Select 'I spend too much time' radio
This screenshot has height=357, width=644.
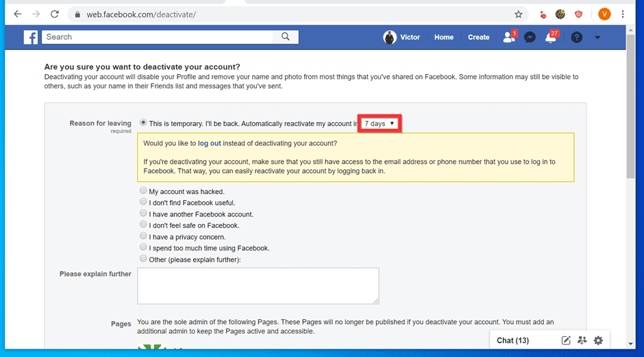click(143, 247)
